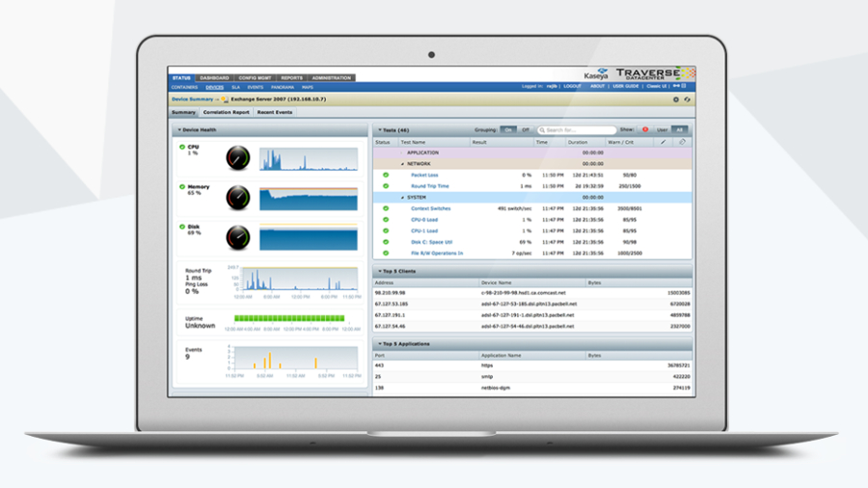
Task: Click the red critical filter icon next to Show
Action: [645, 129]
